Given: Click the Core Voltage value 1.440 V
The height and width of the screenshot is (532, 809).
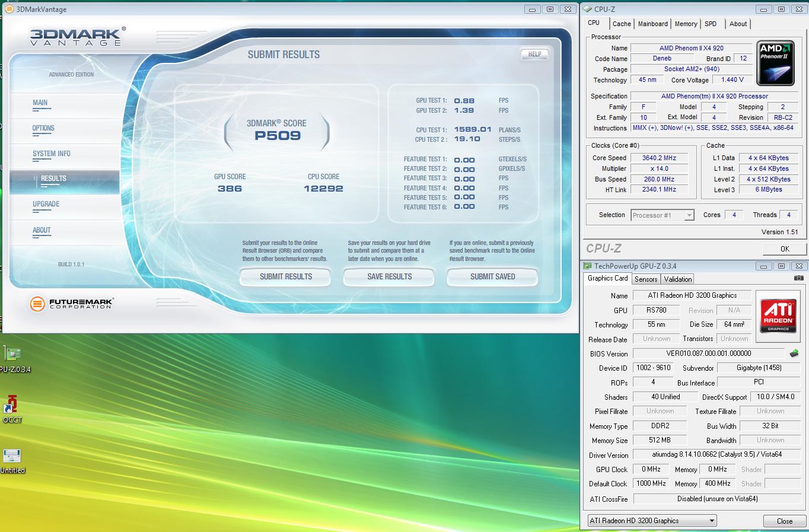Looking at the screenshot, I should pyautogui.click(x=732, y=79).
